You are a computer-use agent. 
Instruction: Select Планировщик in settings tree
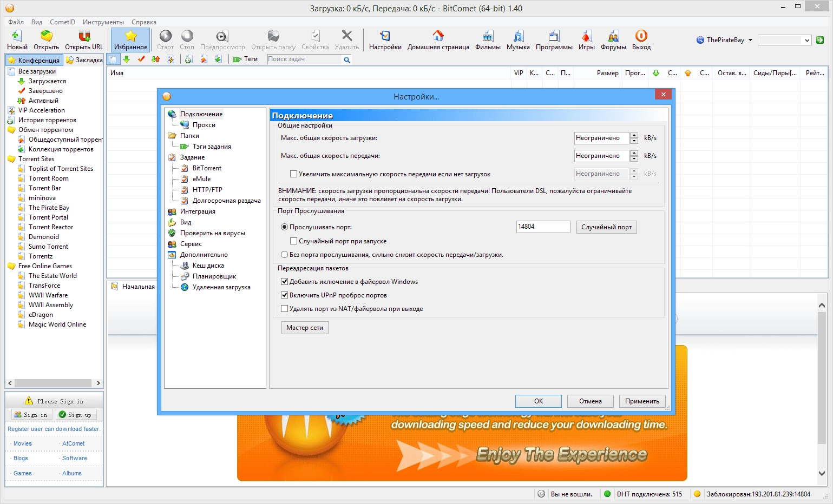[x=214, y=276]
